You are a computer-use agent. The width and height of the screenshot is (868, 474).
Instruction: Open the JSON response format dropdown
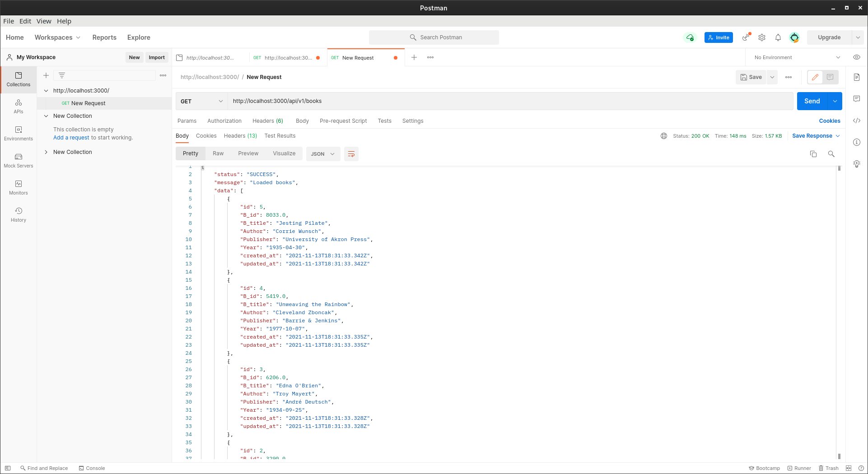(x=322, y=154)
